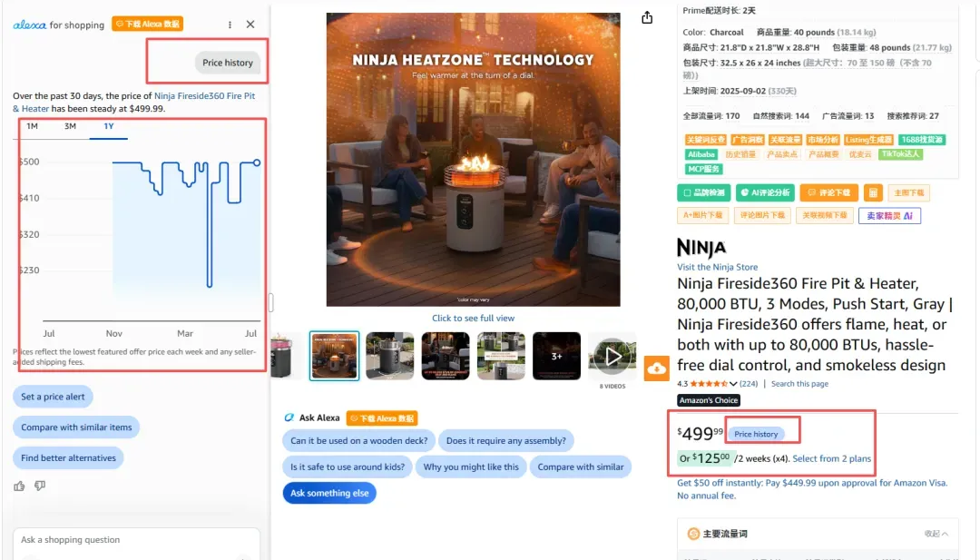980x560 pixels.
Task: Select the gray fire pit outdoors thumbnail
Action: 389,356
